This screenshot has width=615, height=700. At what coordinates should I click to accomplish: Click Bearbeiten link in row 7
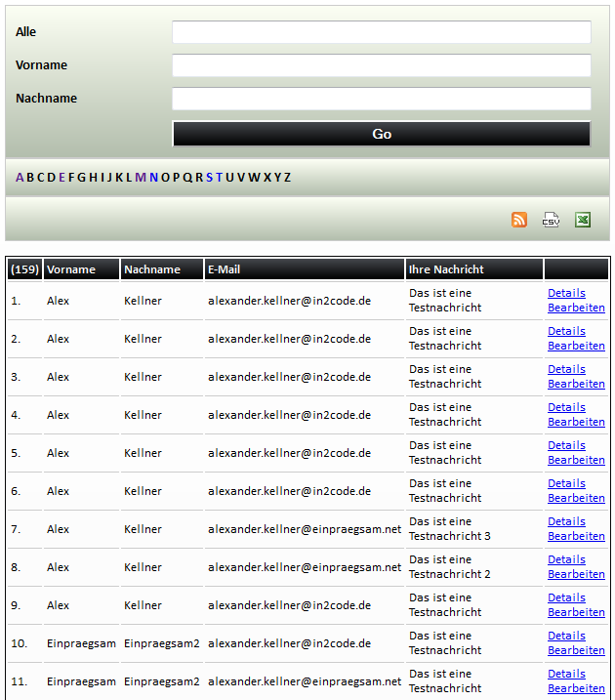(576, 536)
